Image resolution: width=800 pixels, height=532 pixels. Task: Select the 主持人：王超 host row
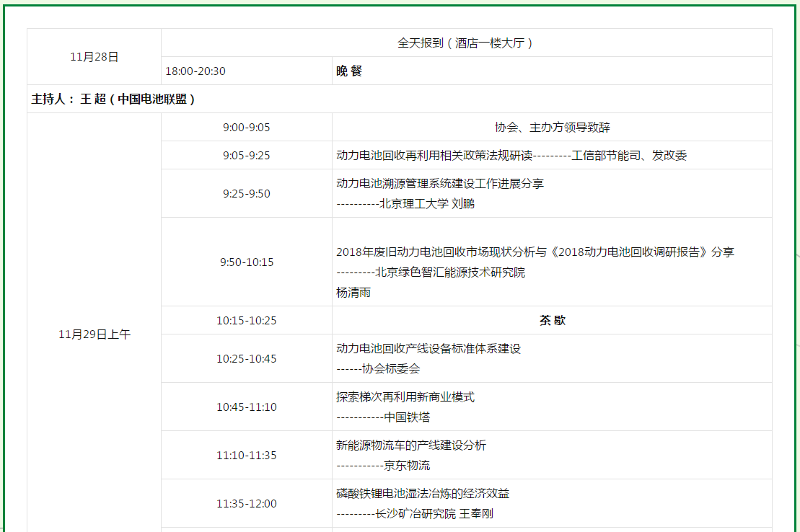(x=113, y=99)
